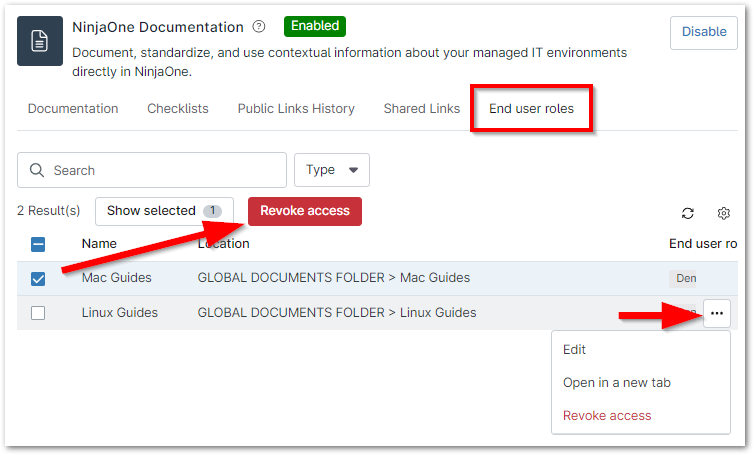Select the End user roles tab
Screen dimensions: 754x455
531,109
